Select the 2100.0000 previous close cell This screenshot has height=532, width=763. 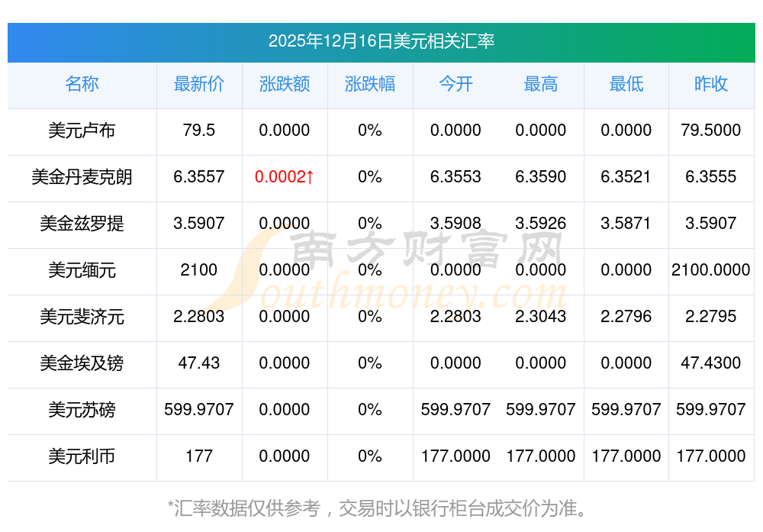[711, 270]
